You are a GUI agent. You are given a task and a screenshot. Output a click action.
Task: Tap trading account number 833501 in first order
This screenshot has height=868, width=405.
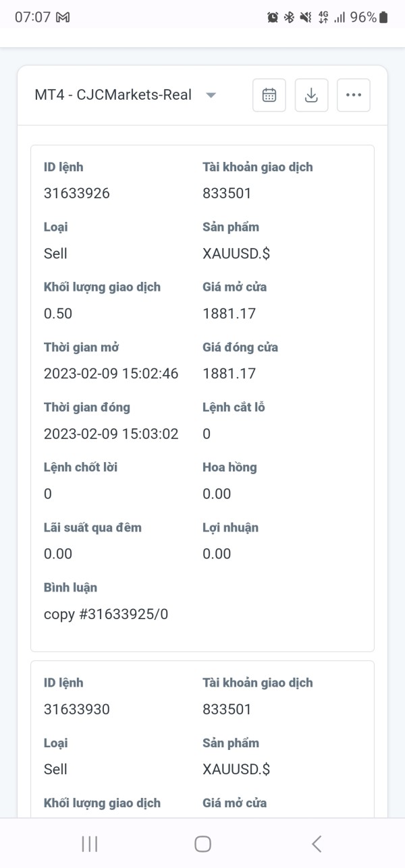click(x=227, y=194)
